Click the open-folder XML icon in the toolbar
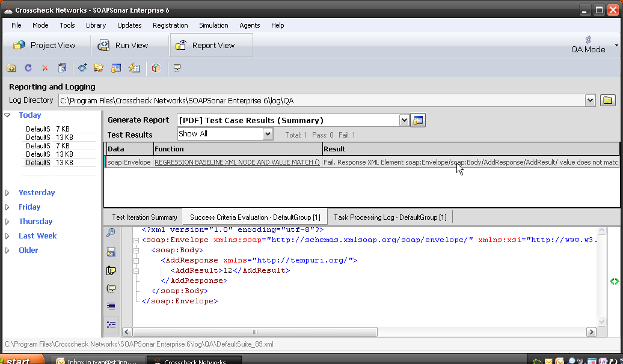Screen dimensions: 623x364 [11, 68]
